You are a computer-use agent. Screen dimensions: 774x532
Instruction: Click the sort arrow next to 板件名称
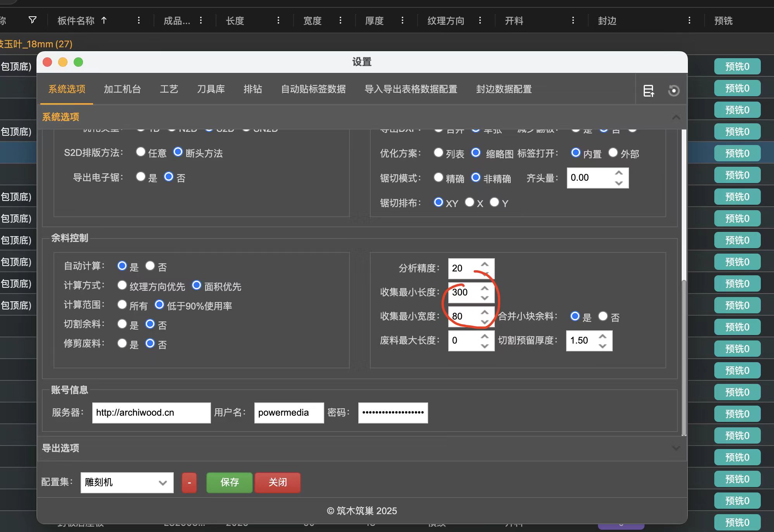tap(103, 20)
